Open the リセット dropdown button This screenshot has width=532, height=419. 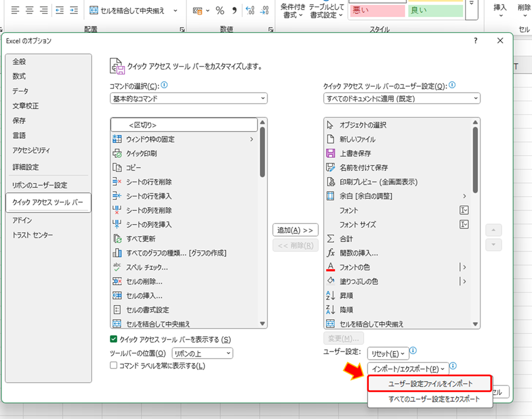pyautogui.click(x=388, y=353)
